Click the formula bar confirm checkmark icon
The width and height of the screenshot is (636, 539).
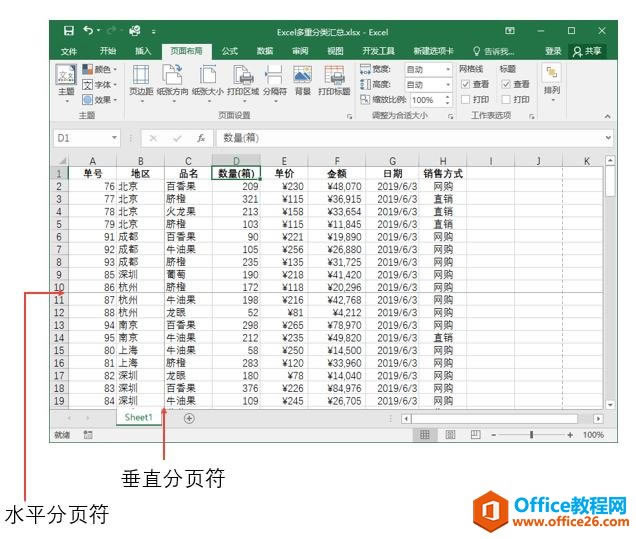pos(177,138)
